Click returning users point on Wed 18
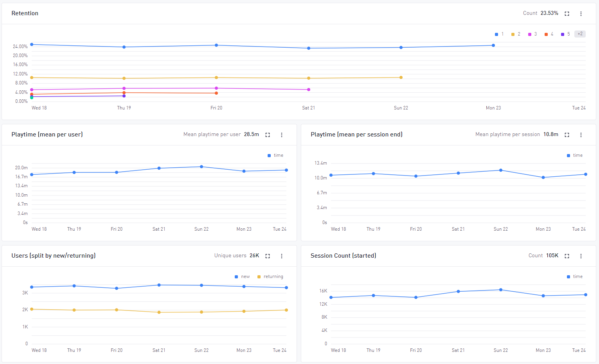599x364 pixels. (32, 309)
